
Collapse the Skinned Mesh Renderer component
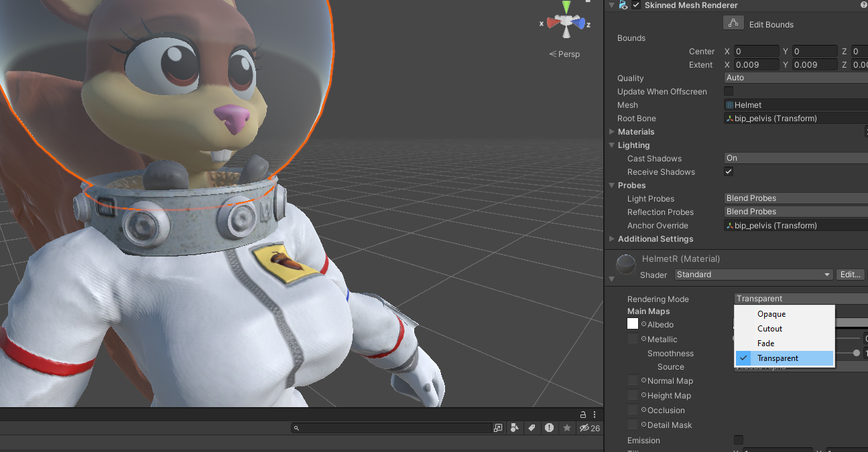[612, 5]
